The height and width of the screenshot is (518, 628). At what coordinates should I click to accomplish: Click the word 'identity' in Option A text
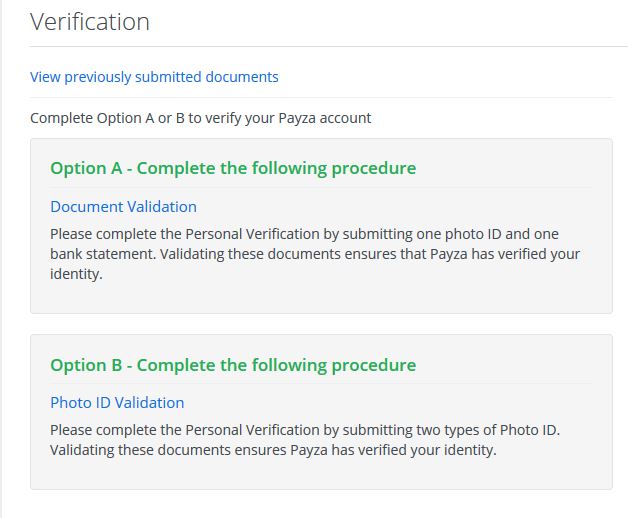[x=76, y=274]
